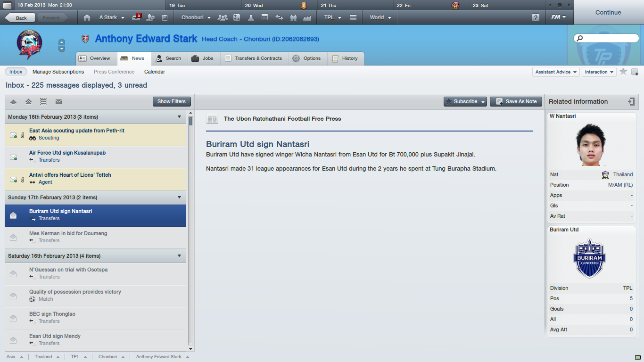Collapse Monday 18th February 2013 message group
The image size is (644, 362).
click(x=179, y=117)
